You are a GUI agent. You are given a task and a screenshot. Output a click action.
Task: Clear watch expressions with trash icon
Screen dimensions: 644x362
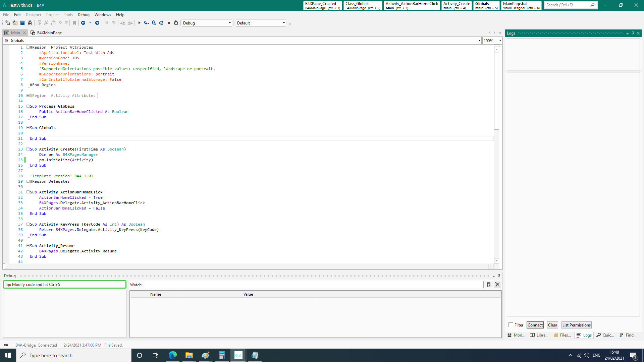click(x=489, y=285)
